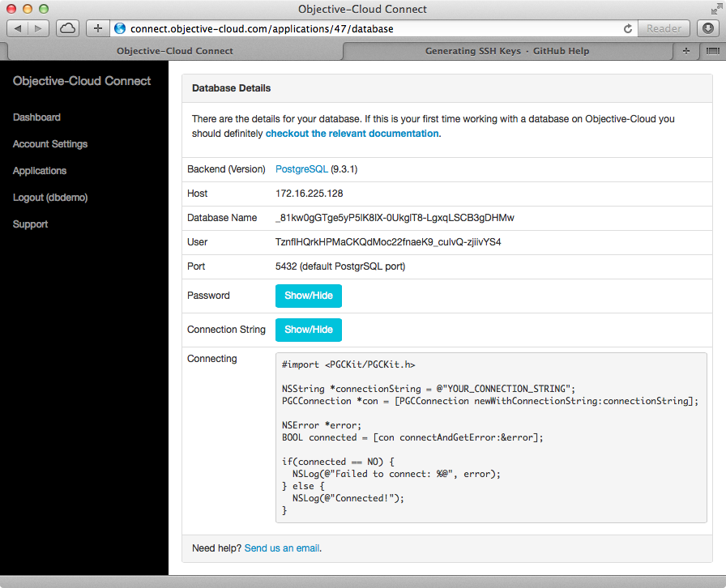The width and height of the screenshot is (726, 588).
Task: Switch to the Objective-Cloud Connect tab
Action: (x=174, y=51)
